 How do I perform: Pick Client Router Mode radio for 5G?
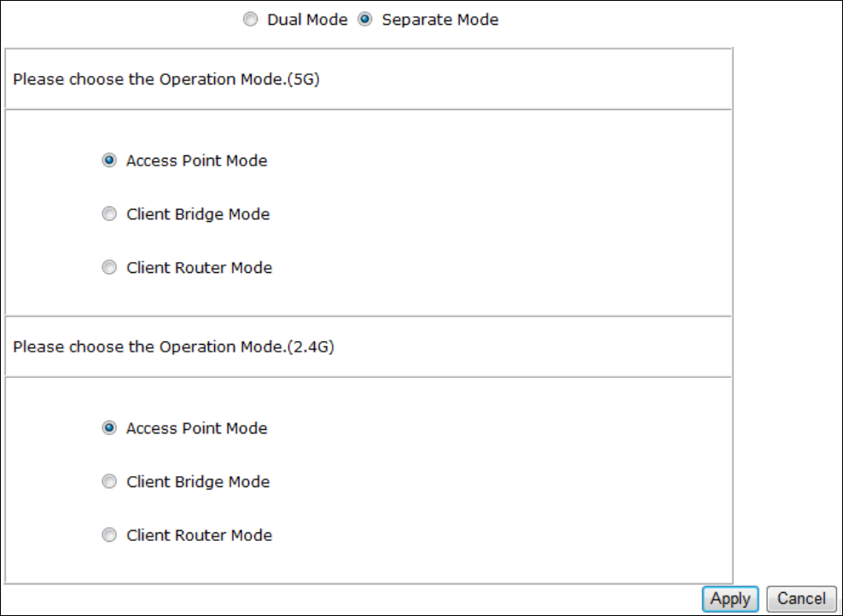109,268
